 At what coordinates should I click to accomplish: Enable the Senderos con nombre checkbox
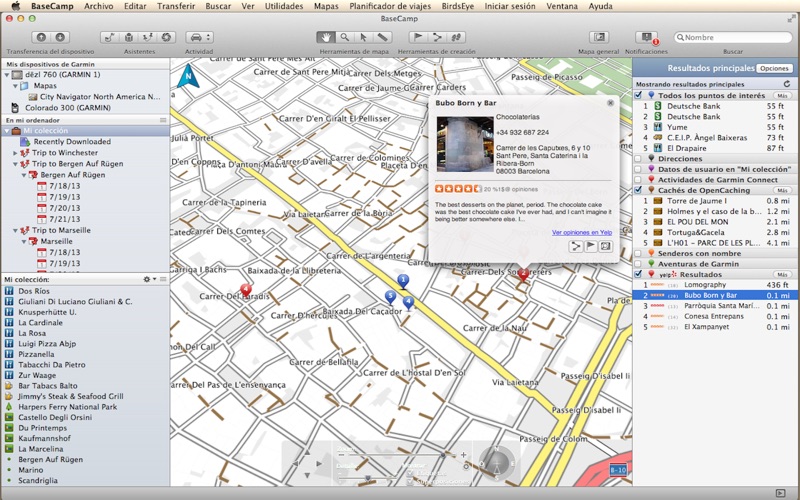pyautogui.click(x=638, y=253)
